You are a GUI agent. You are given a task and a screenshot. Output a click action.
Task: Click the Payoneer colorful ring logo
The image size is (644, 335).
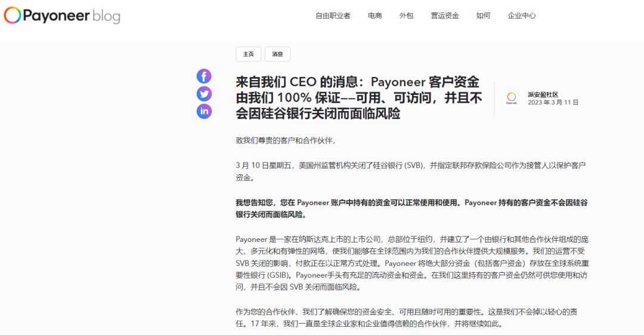(x=13, y=16)
